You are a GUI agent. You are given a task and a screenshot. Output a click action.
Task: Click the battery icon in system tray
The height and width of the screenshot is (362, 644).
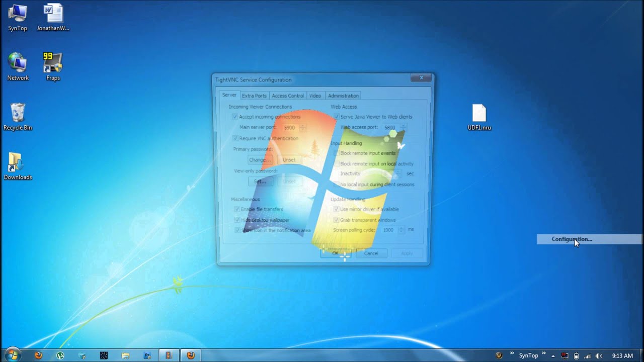pos(576,356)
